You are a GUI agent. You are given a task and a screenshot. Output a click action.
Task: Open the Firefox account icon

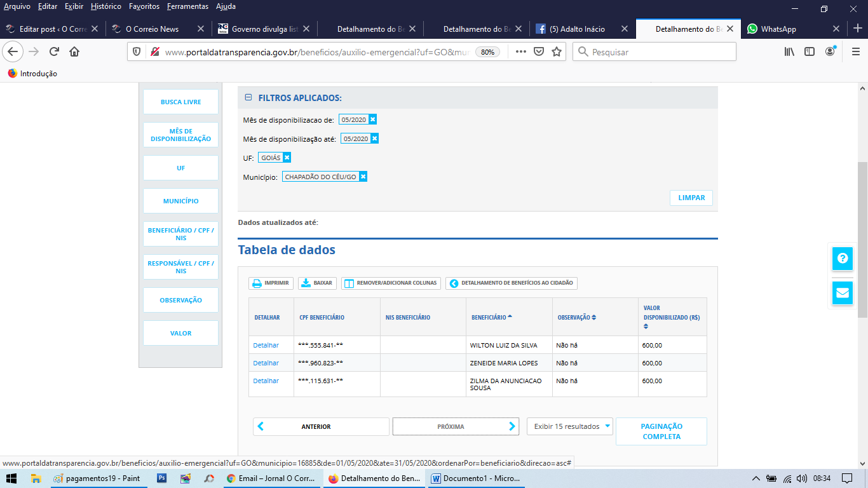[x=830, y=52]
